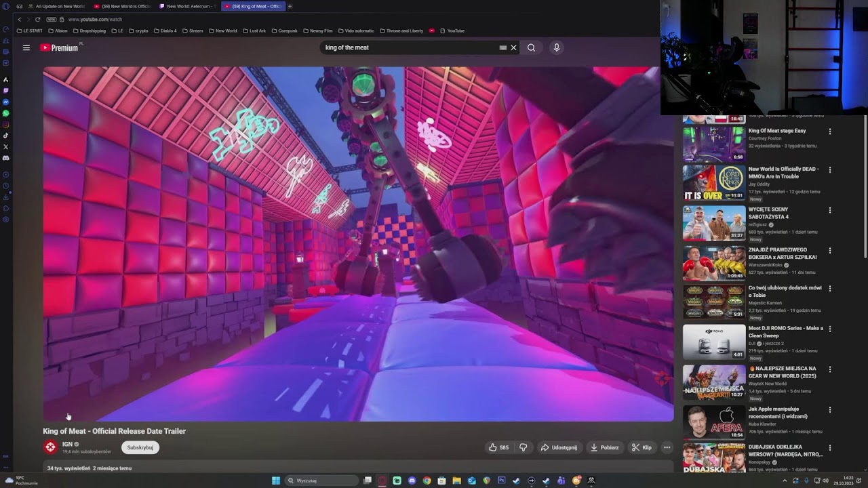Open Twitch in browser sidebar

click(5, 90)
